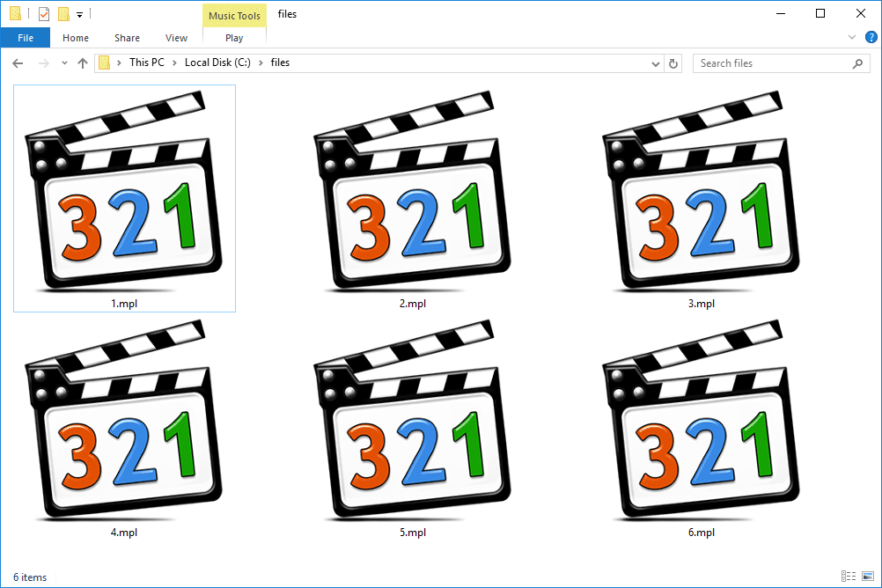Switch to details view layout icon
882x588 pixels.
tap(849, 576)
